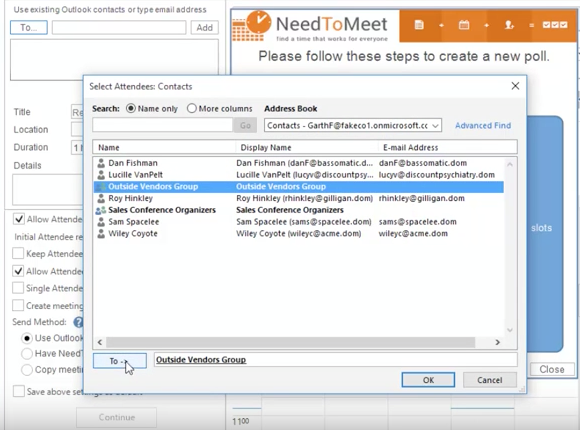Select Sales Conference Organizers row
580x430 pixels.
(299, 210)
